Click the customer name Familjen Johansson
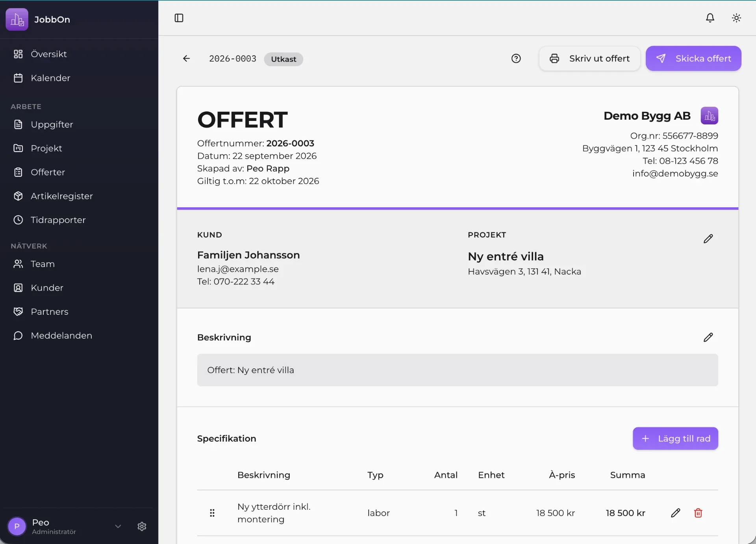This screenshot has height=544, width=756. pos(248,255)
